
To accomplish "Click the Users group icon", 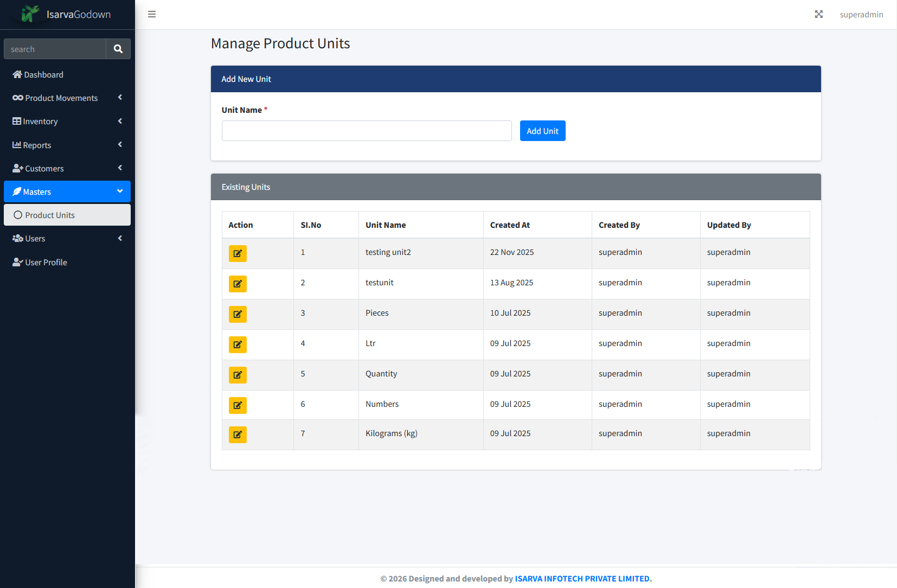I will pos(18,238).
